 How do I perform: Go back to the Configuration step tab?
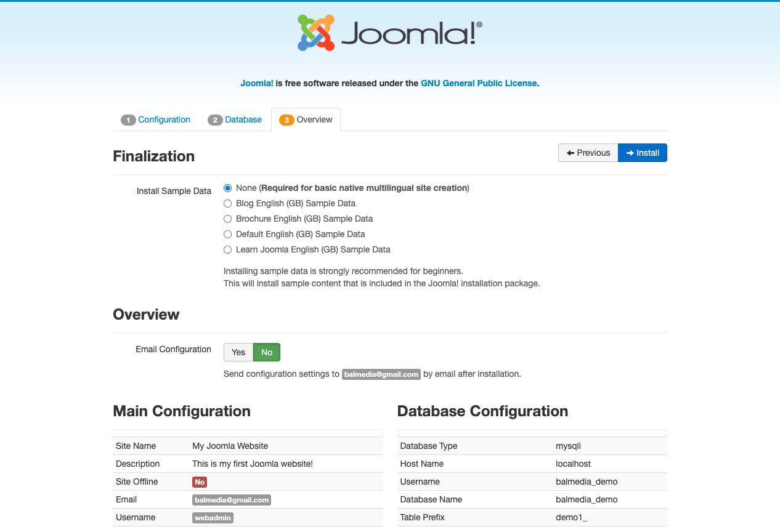pyautogui.click(x=156, y=119)
